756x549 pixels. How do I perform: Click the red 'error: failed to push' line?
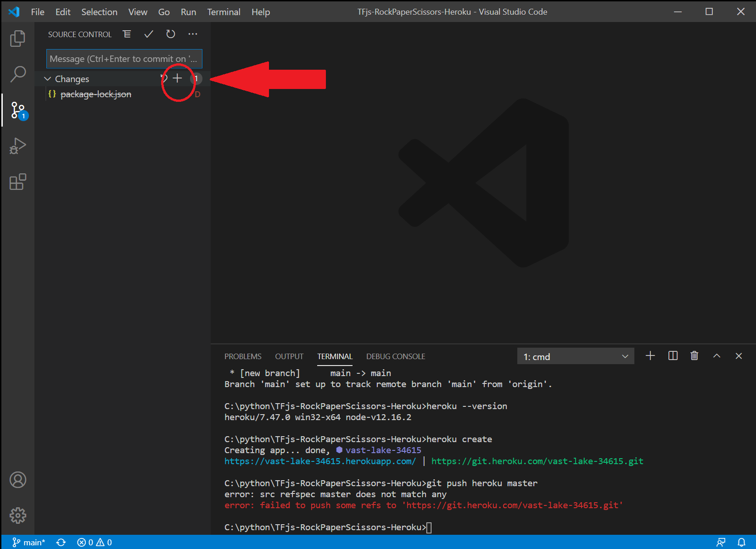point(424,505)
